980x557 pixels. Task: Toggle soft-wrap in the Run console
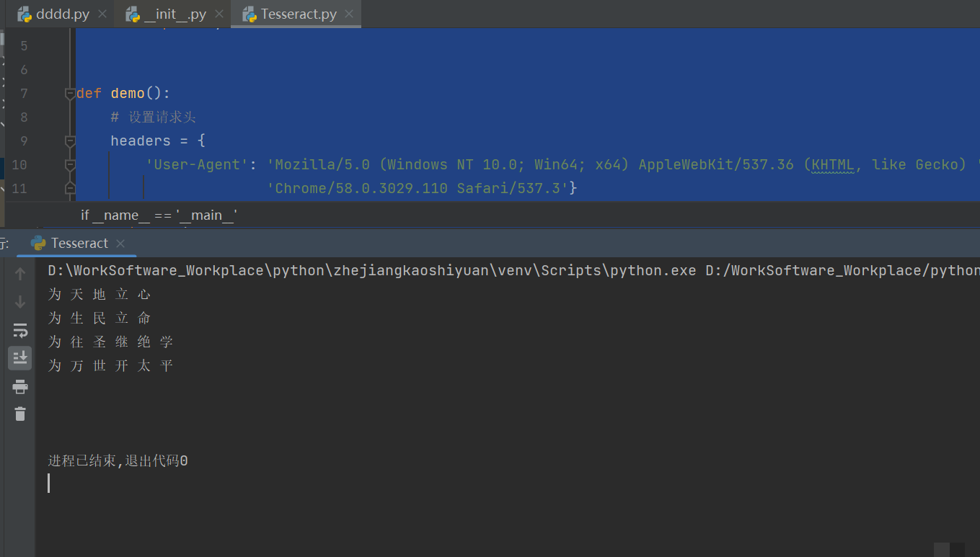[x=20, y=331]
